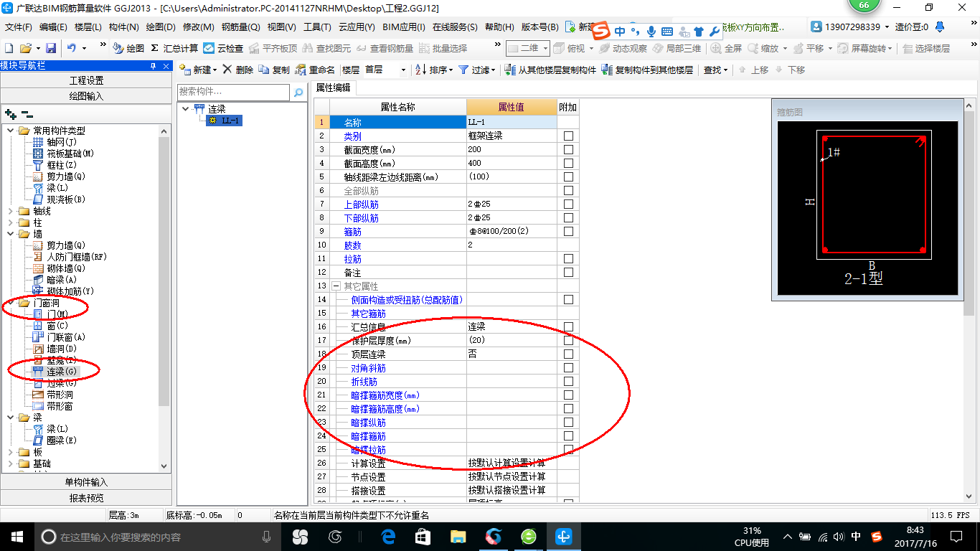This screenshot has height=551, width=980.
Task: Select 砌体墙(Q) in the tree
Action: pyautogui.click(x=66, y=268)
